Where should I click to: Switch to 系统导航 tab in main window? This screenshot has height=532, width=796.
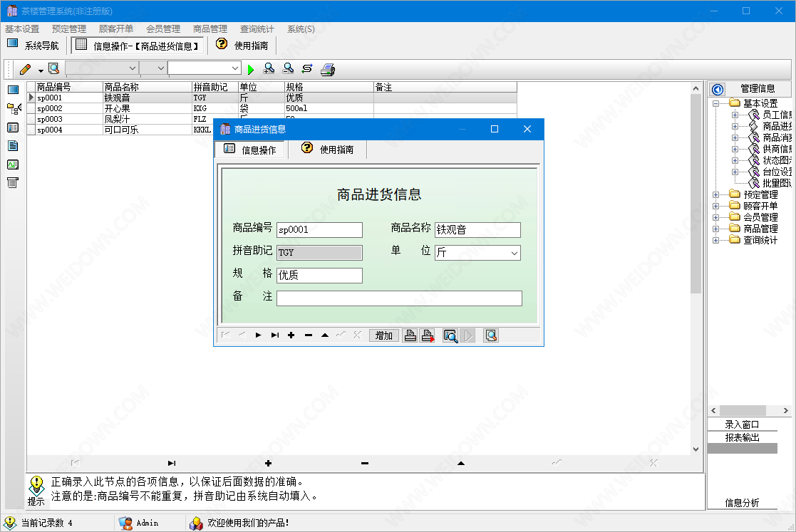(34, 46)
